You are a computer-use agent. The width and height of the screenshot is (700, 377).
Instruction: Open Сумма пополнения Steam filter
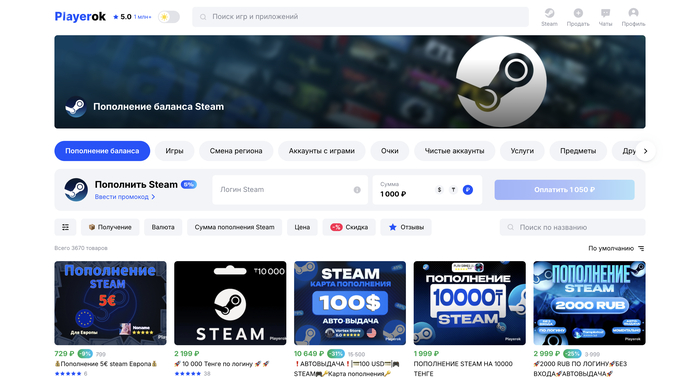(234, 227)
